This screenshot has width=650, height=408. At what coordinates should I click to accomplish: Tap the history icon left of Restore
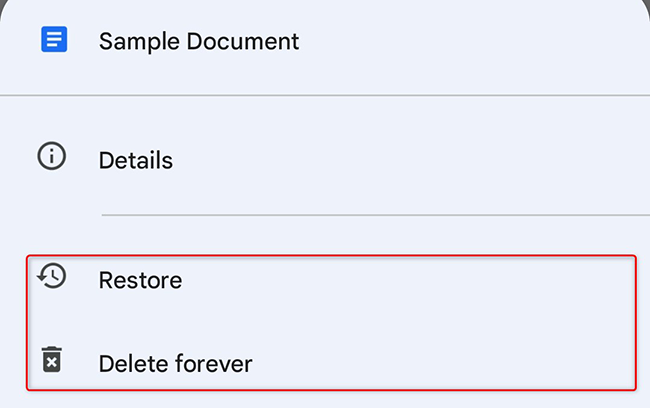pyautogui.click(x=51, y=276)
